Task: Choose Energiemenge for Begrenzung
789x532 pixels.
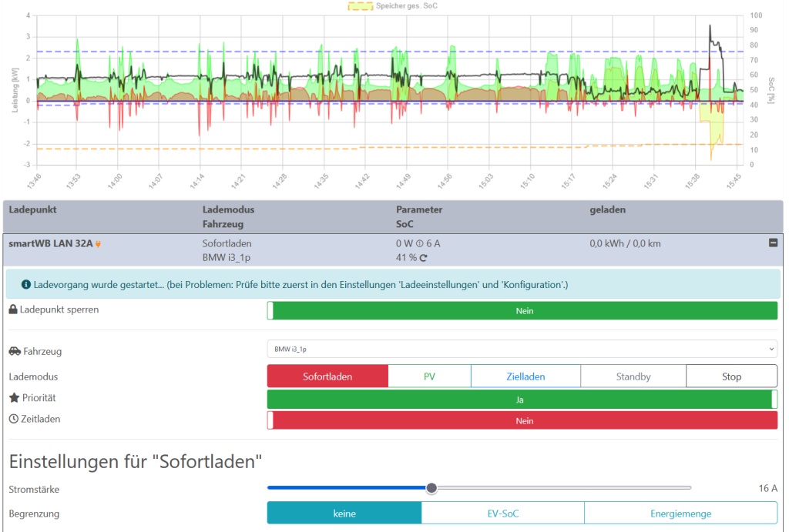Action: (x=681, y=514)
